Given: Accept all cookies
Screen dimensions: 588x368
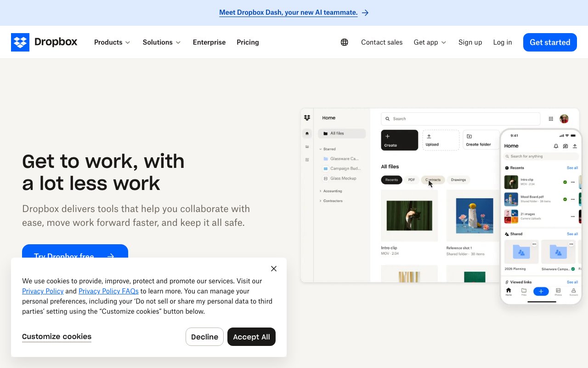Looking at the screenshot, I should tap(251, 337).
